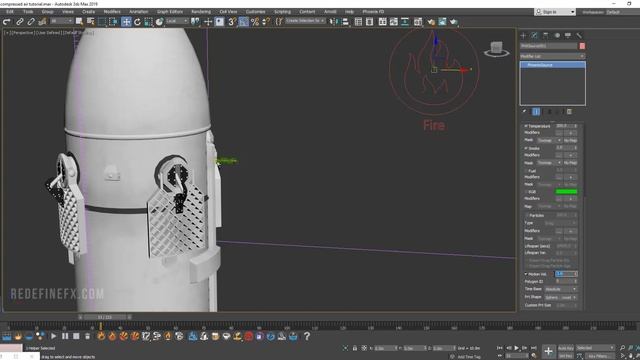Select the Select and Link tool

click(x=20, y=22)
